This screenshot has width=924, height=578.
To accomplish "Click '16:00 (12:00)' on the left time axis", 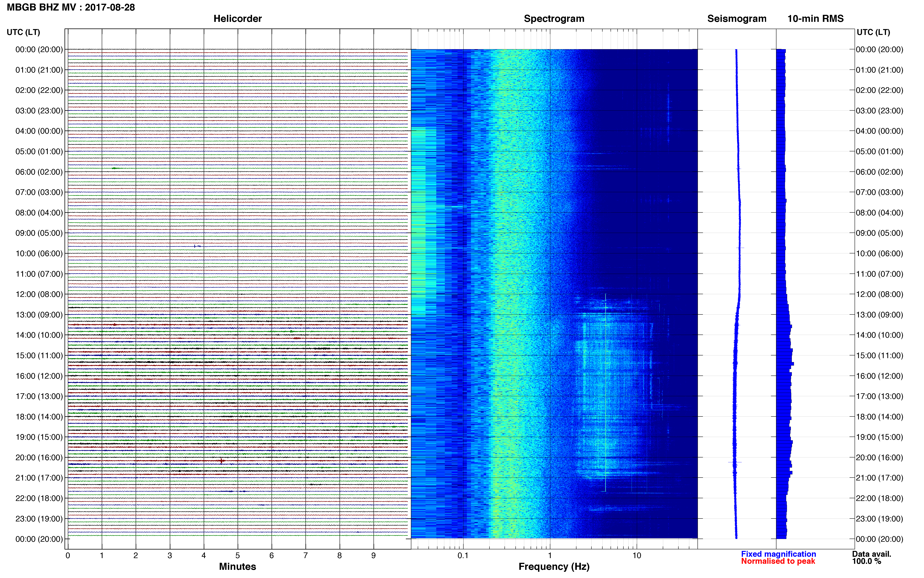I will tap(39, 376).
